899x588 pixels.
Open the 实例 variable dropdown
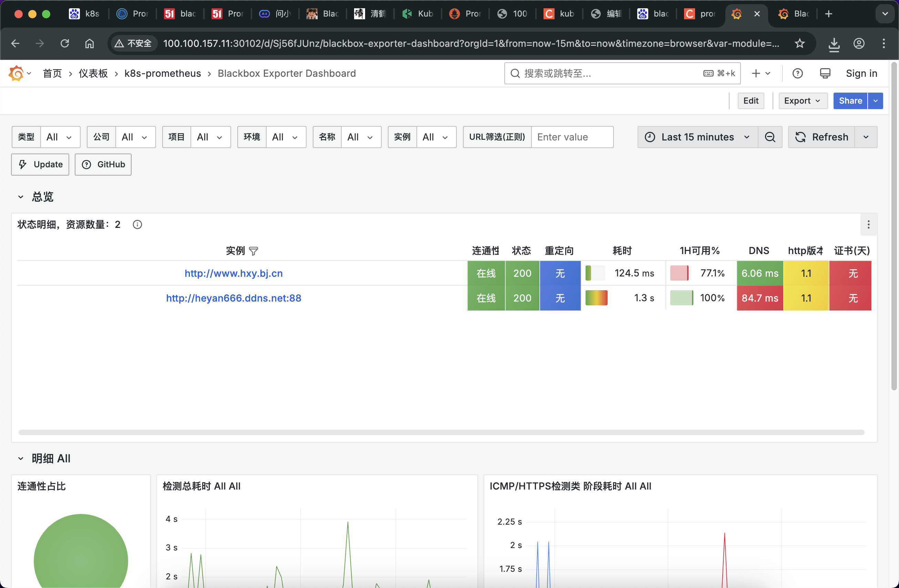[x=436, y=137]
